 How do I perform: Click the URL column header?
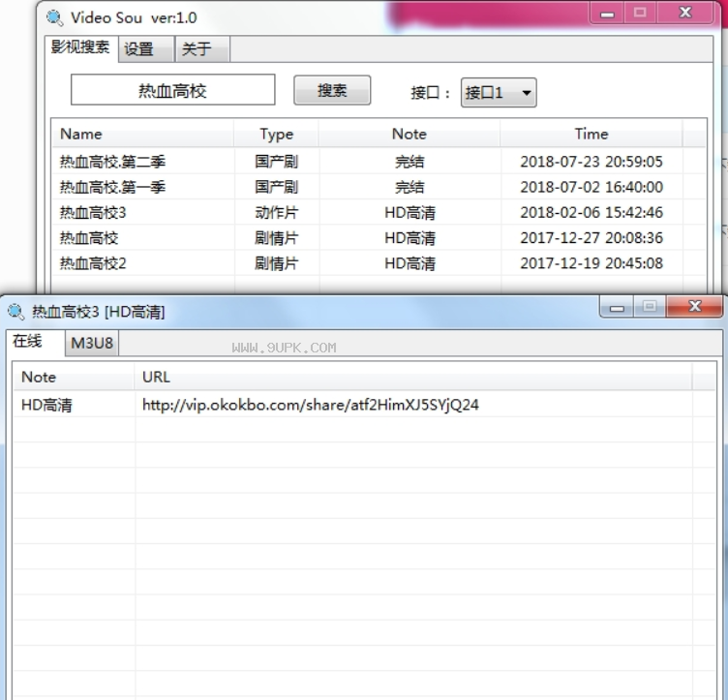413,377
